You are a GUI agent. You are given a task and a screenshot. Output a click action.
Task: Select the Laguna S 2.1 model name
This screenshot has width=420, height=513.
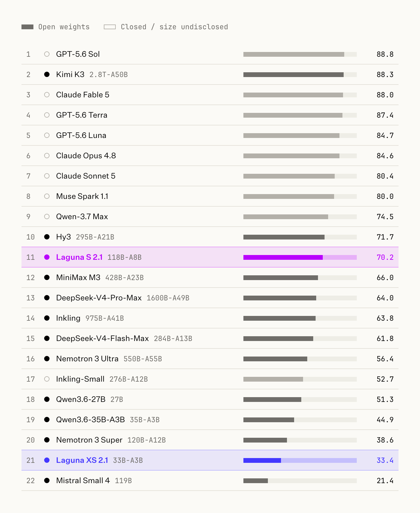point(79,257)
